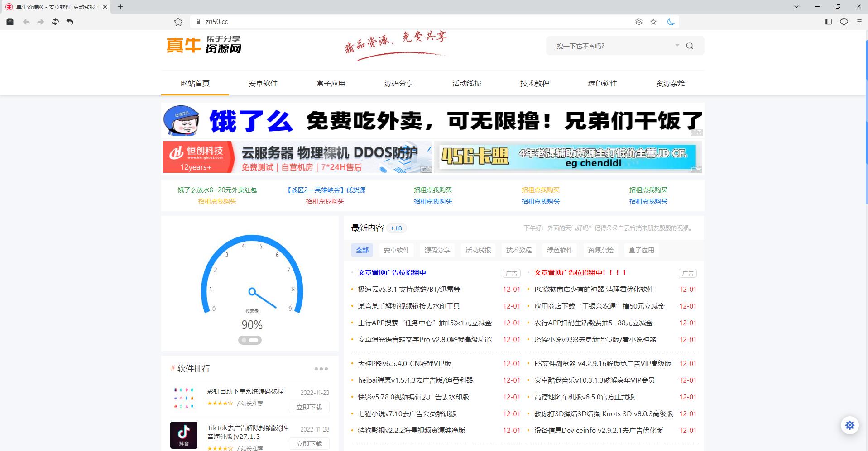Viewport: 868px width, 451px height.
Task: Open article PC微软商店少有的神器 清理君优化软件
Action: [x=594, y=290]
